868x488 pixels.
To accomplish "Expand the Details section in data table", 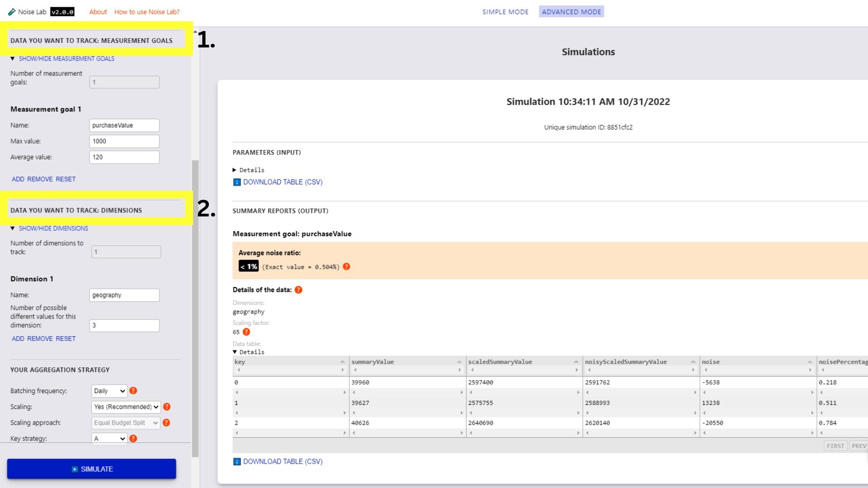I will tap(236, 352).
